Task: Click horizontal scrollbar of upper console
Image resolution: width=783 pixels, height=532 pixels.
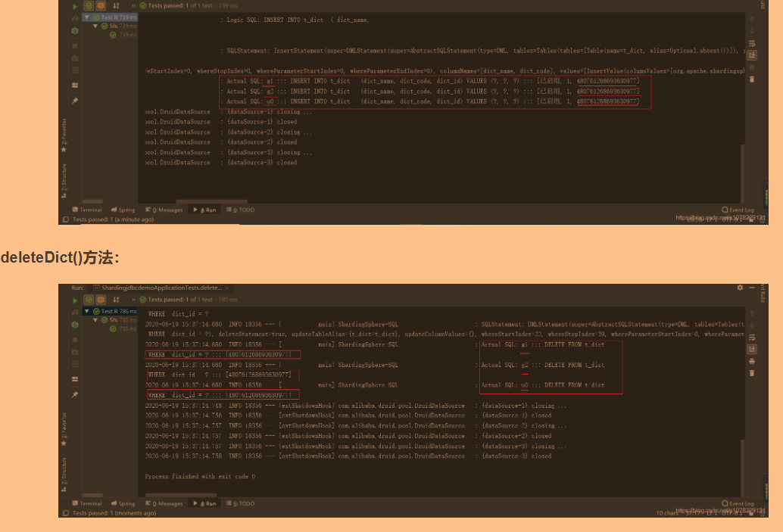Action: coord(212,201)
